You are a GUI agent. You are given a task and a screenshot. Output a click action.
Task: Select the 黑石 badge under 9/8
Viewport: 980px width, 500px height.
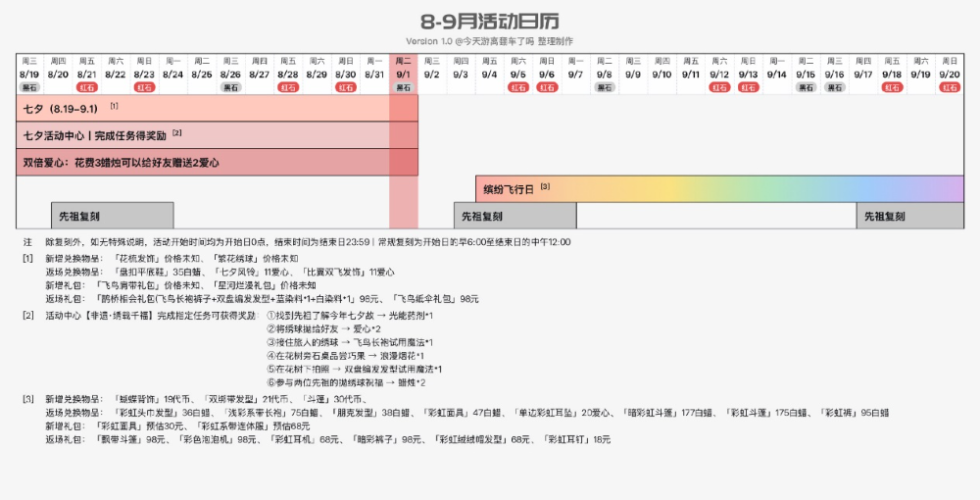tap(605, 87)
